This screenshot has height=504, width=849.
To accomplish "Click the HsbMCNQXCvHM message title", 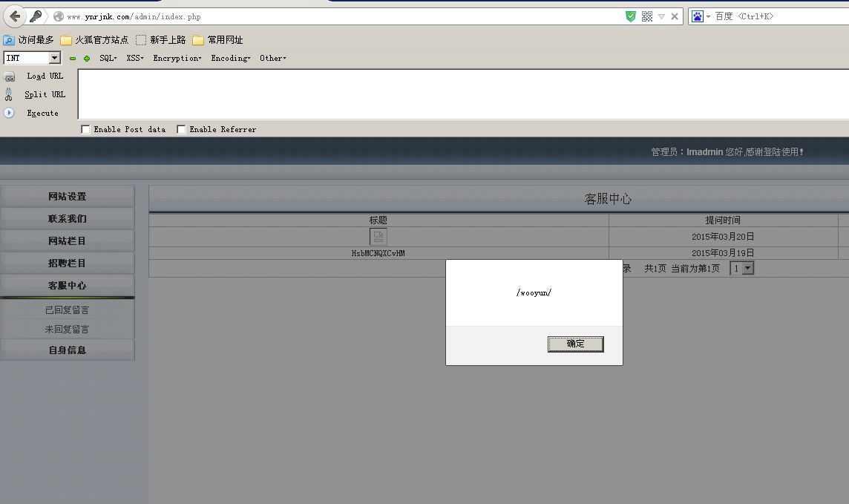I will pyautogui.click(x=378, y=253).
